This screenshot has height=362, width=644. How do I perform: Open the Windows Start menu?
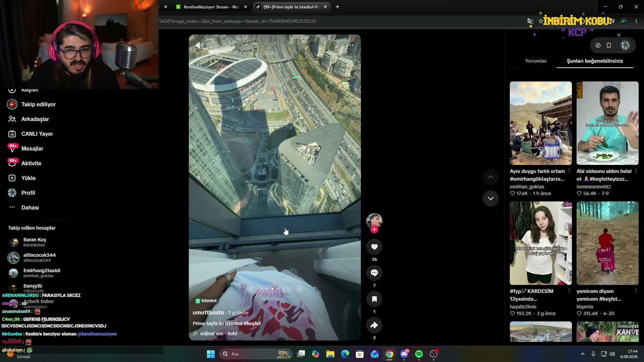pyautogui.click(x=211, y=354)
